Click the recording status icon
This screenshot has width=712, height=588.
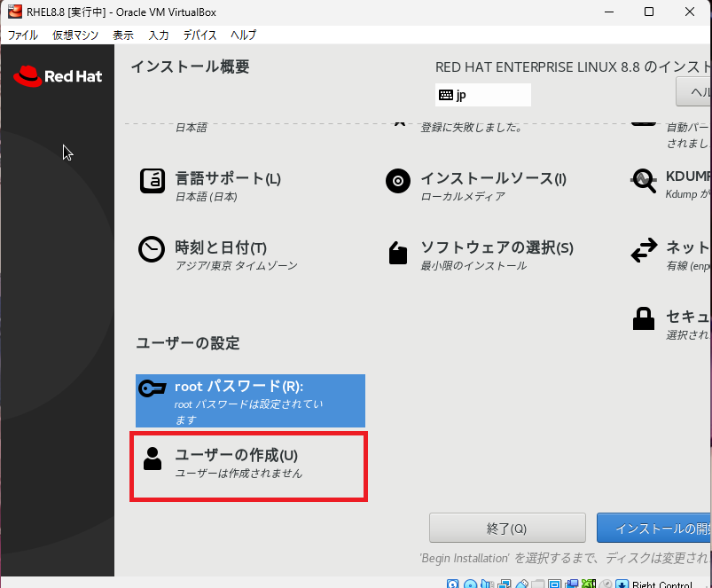pos(571,584)
